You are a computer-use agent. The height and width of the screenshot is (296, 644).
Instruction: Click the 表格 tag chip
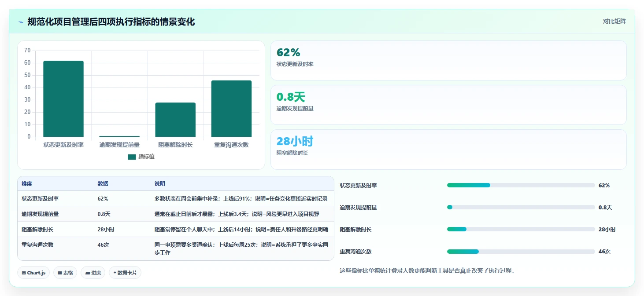pos(65,273)
